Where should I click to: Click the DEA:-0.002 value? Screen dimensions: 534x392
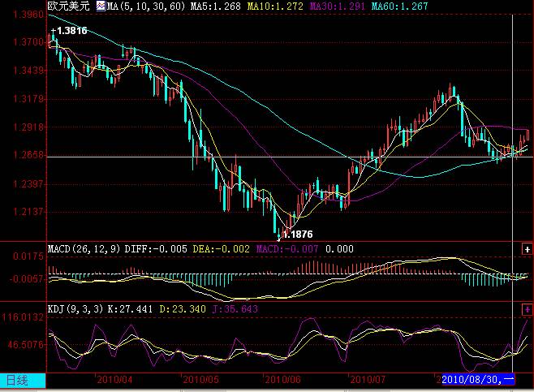coord(221,249)
